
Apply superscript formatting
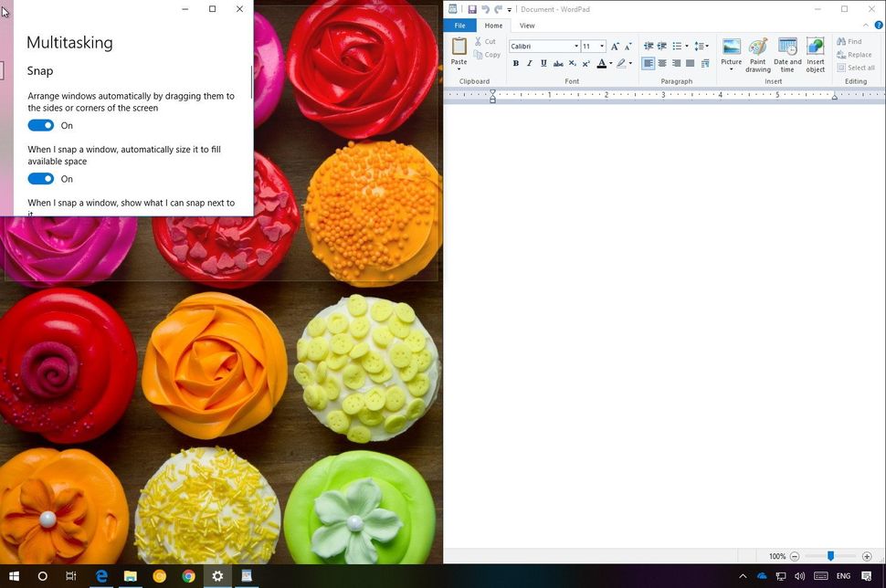[585, 63]
